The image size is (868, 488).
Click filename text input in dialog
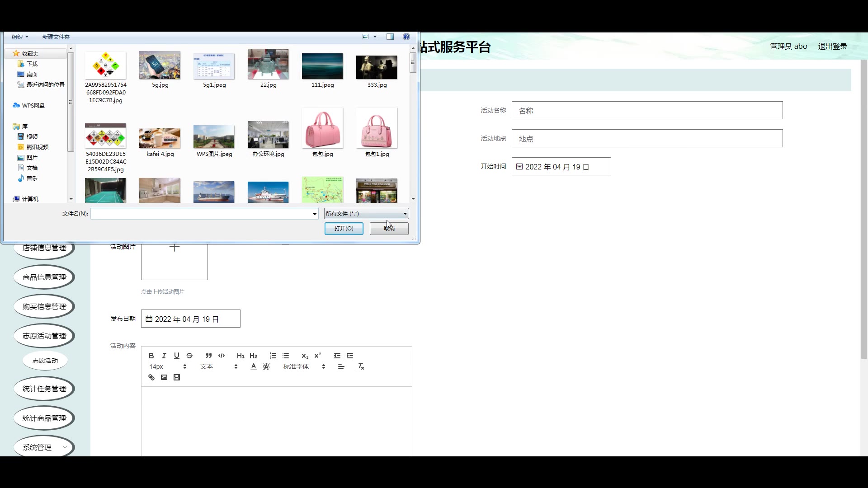point(201,214)
